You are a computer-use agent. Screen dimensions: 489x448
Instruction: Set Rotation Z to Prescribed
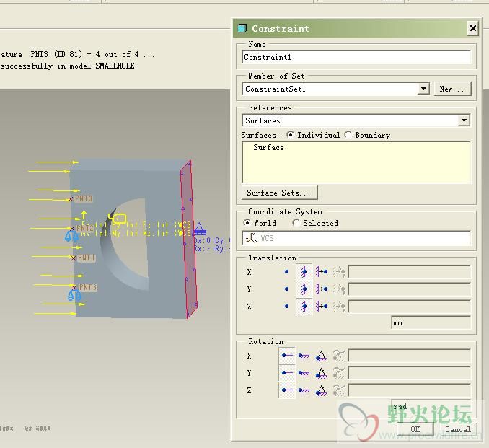[321, 390]
